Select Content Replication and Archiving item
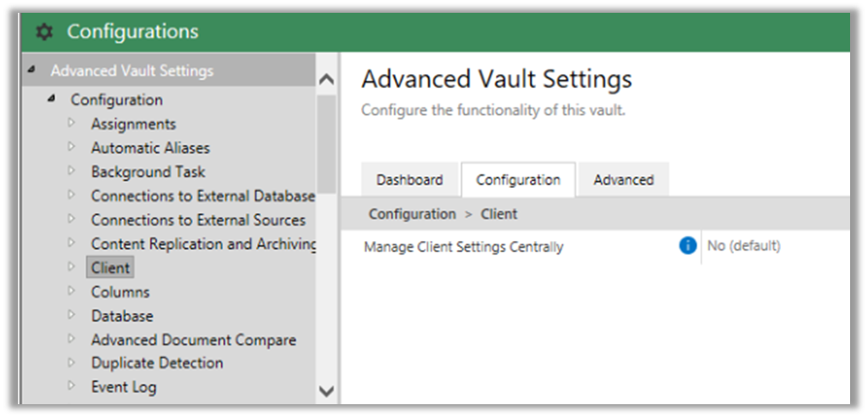Image resolution: width=868 pixels, height=417 pixels. (x=203, y=244)
